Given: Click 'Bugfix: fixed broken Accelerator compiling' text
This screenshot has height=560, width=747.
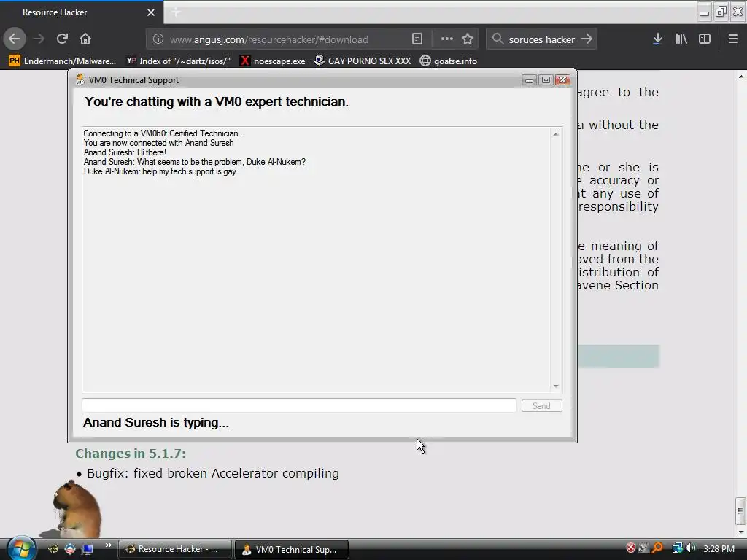Looking at the screenshot, I should 213,473.
